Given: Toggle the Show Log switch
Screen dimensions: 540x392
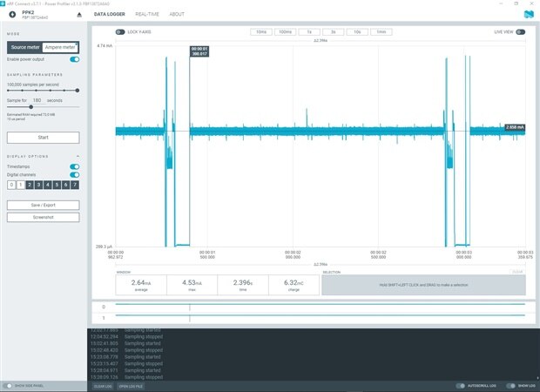Looking at the screenshot, I should coord(510,386).
